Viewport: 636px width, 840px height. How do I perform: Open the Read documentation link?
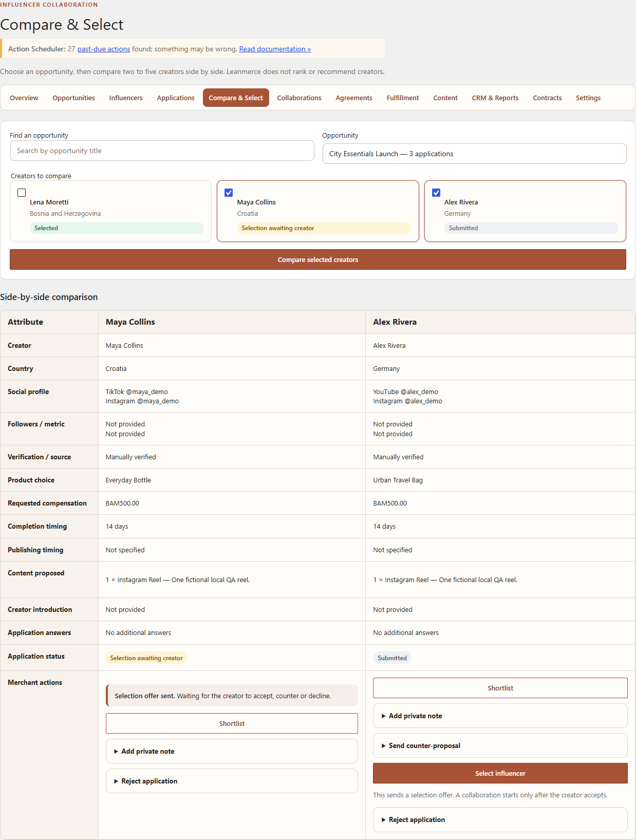(x=275, y=49)
